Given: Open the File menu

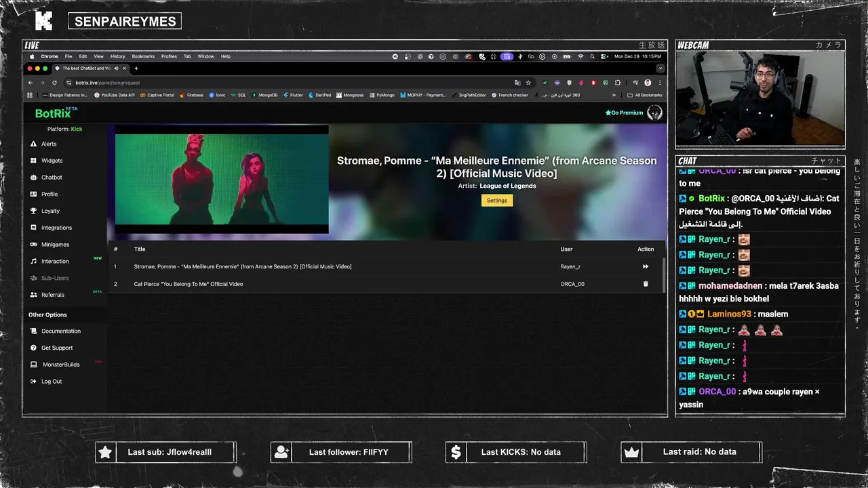Looking at the screenshot, I should click(x=68, y=56).
